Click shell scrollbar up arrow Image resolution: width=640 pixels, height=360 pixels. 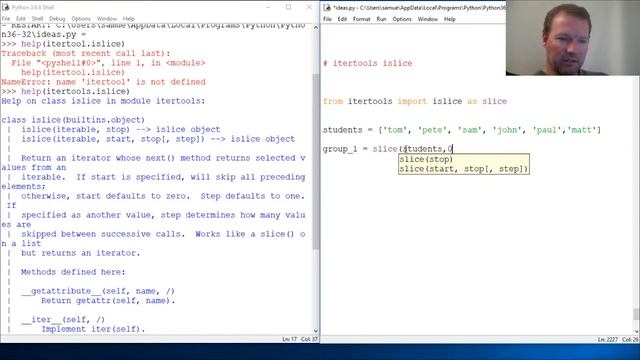point(316,27)
